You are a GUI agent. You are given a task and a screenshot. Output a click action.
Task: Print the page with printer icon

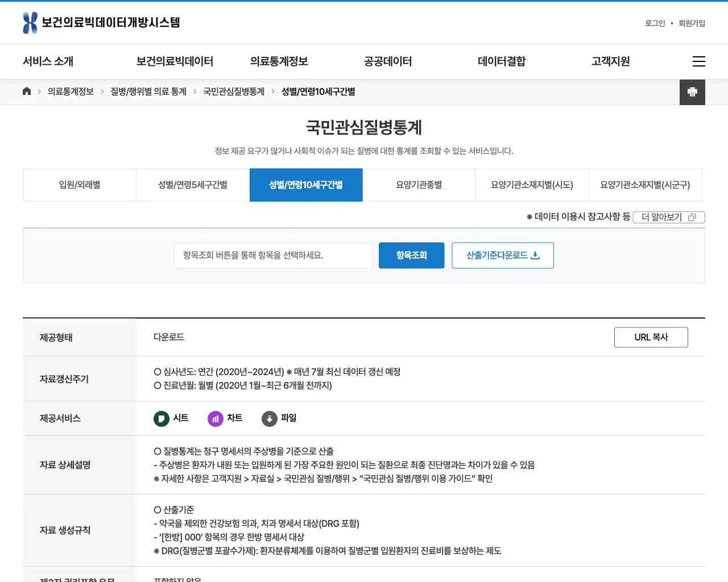click(692, 92)
